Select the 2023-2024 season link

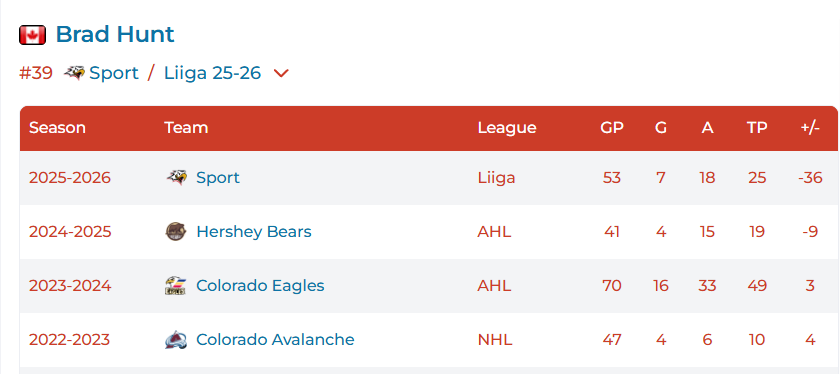coord(70,286)
